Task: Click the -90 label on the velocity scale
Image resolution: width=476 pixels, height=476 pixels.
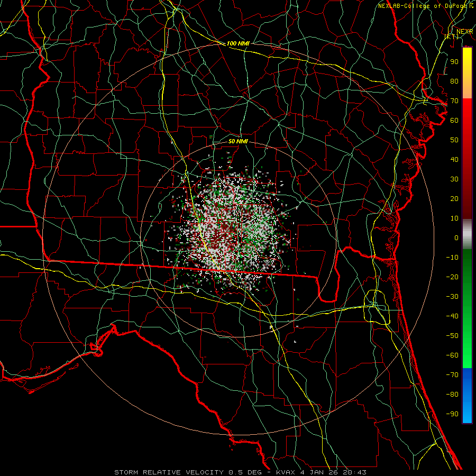Action: coord(452,414)
